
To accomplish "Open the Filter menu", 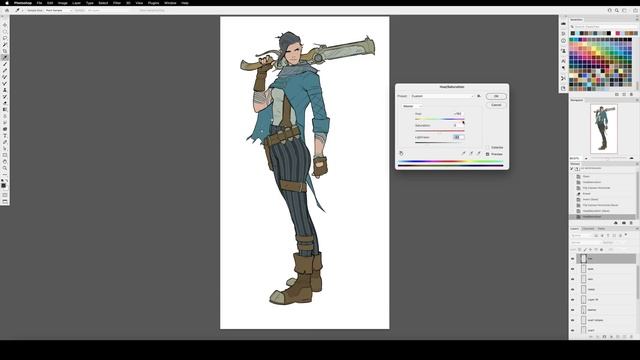I will tap(117, 3).
